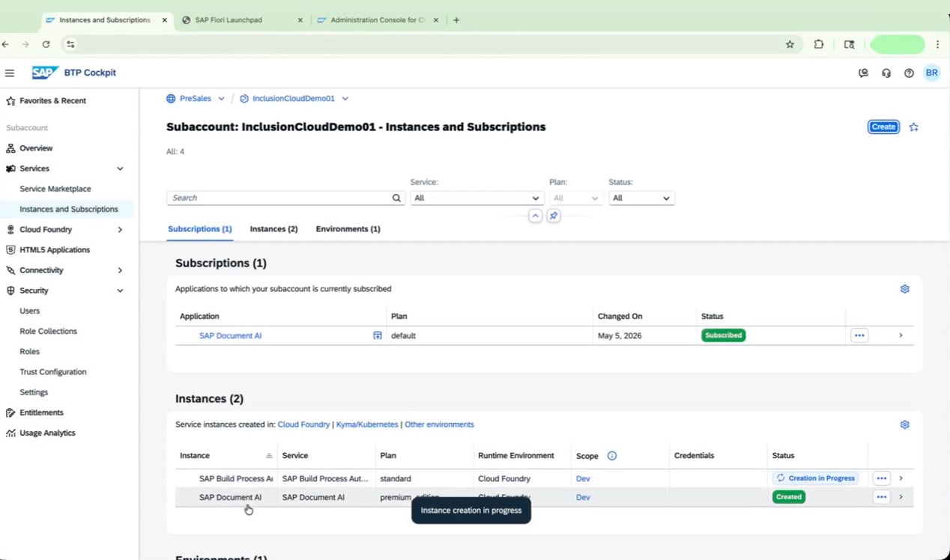This screenshot has width=950, height=560.
Task: Open Trust Configuration in sidebar
Action: [52, 372]
